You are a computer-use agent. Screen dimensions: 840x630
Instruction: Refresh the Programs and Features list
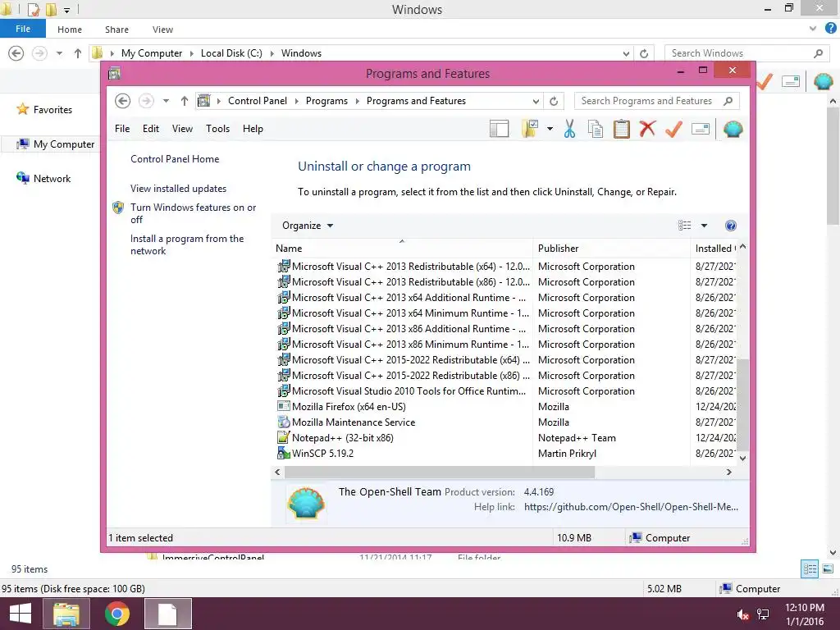pyautogui.click(x=554, y=101)
